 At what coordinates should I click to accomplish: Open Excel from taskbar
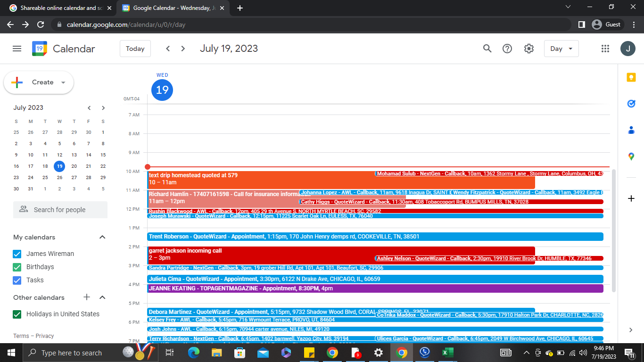447,353
